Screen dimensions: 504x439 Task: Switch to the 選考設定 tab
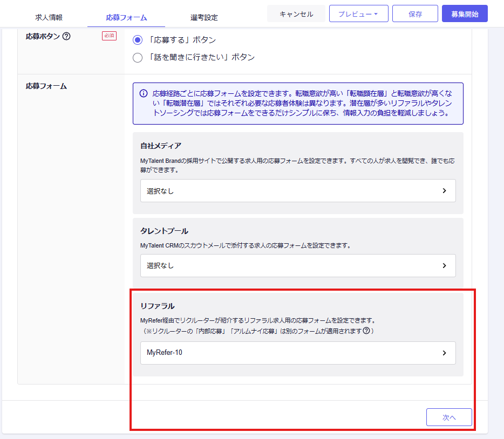204,17
